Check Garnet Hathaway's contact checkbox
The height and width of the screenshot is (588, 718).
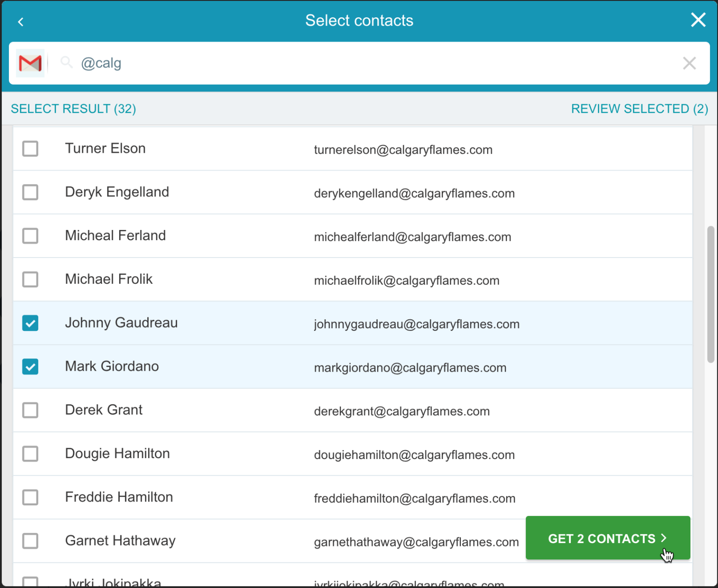30,541
